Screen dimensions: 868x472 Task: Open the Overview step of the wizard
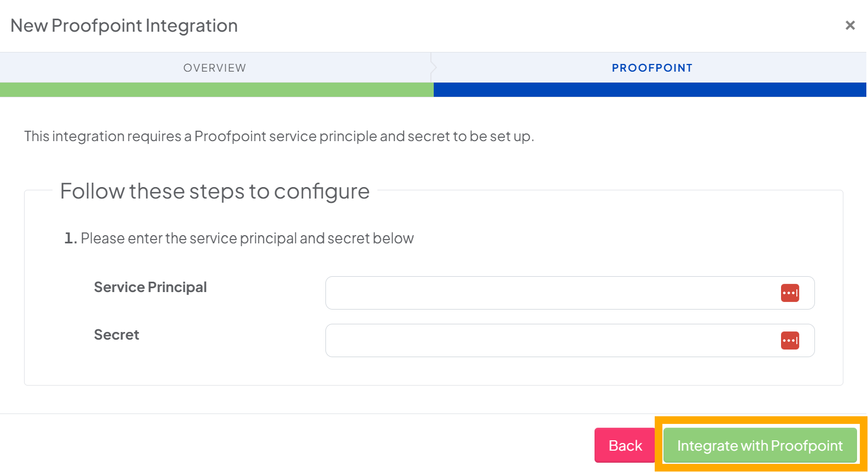(x=214, y=67)
